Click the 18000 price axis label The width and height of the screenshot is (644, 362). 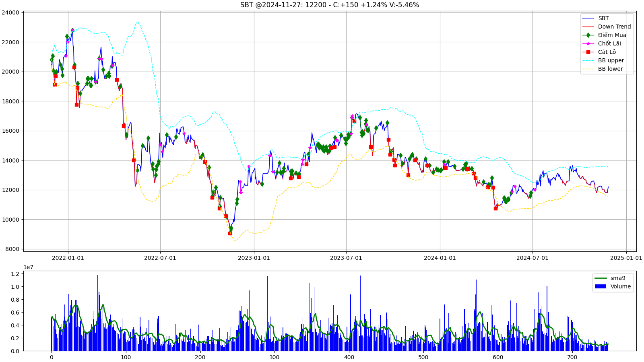point(10,101)
